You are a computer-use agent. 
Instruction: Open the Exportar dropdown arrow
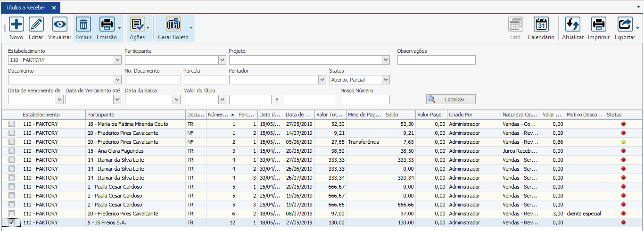tap(637, 28)
